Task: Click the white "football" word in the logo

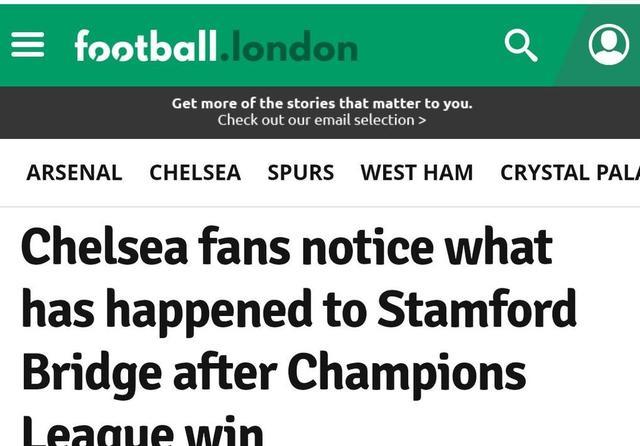Action: tap(145, 46)
